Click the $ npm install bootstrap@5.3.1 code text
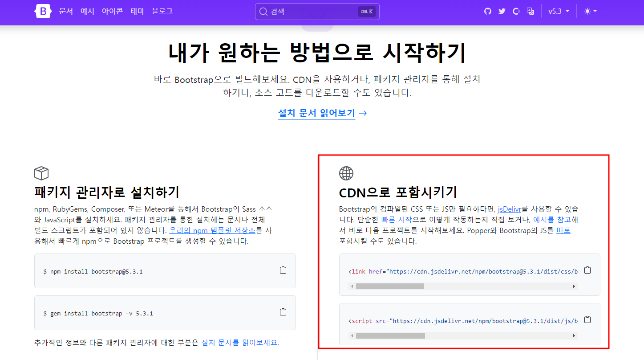The height and width of the screenshot is (360, 644). pyautogui.click(x=93, y=271)
